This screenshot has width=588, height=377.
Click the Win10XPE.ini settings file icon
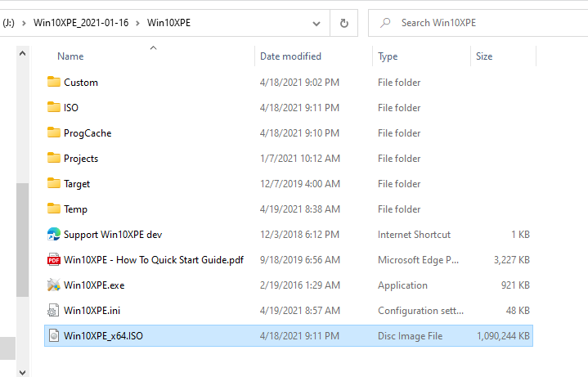(54, 310)
